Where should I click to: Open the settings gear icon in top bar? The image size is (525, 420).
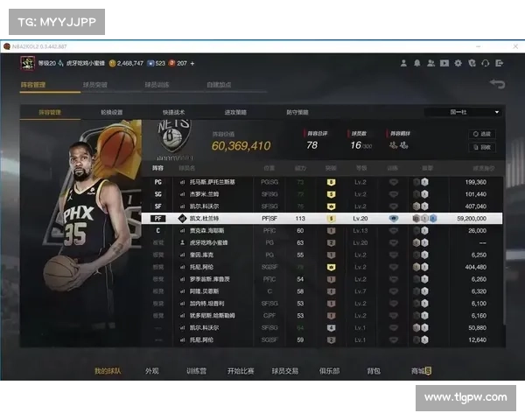click(458, 63)
